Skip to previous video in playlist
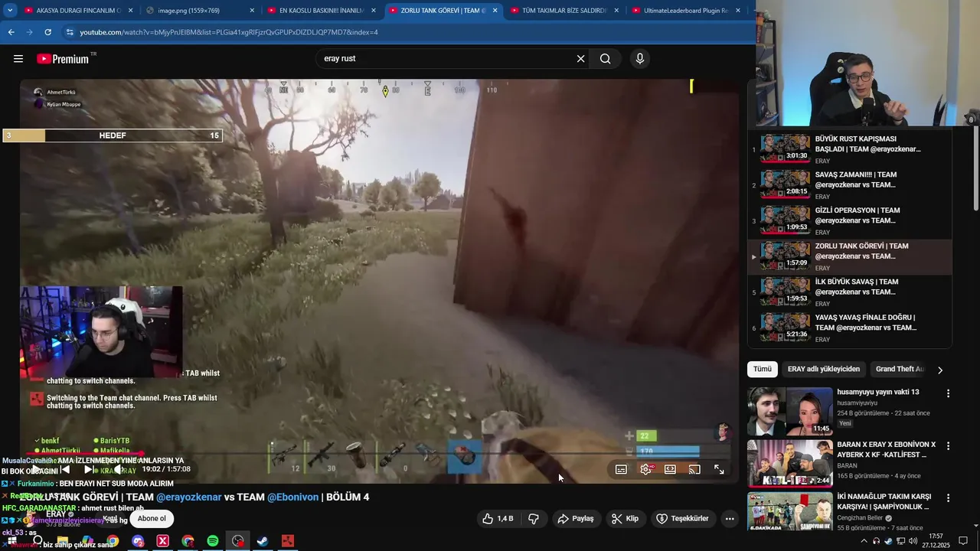The width and height of the screenshot is (980, 551). [x=66, y=469]
